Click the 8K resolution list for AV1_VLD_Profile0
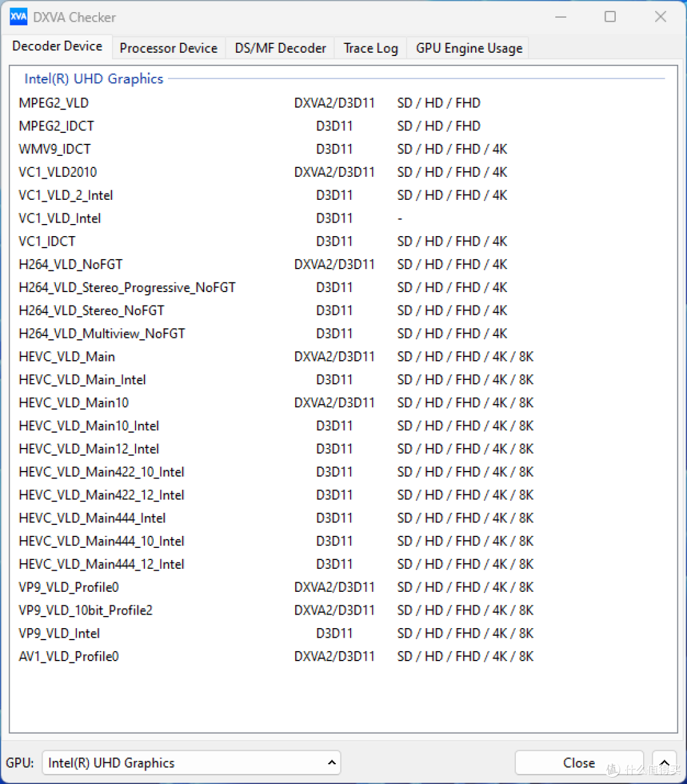Viewport: 687px width, 784px height. point(466,656)
